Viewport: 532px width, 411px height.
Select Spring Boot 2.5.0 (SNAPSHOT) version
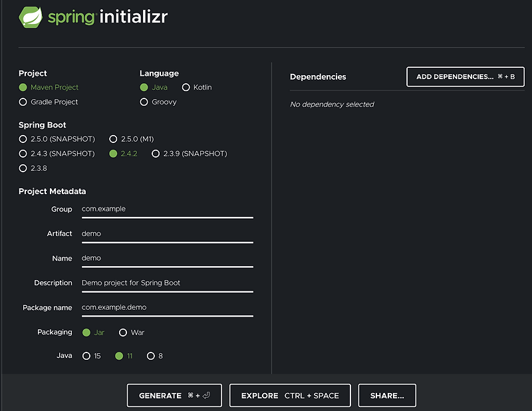pyautogui.click(x=23, y=139)
